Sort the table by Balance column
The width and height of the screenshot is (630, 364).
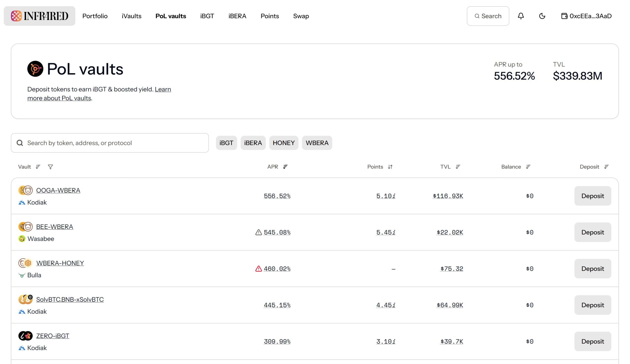pos(528,167)
